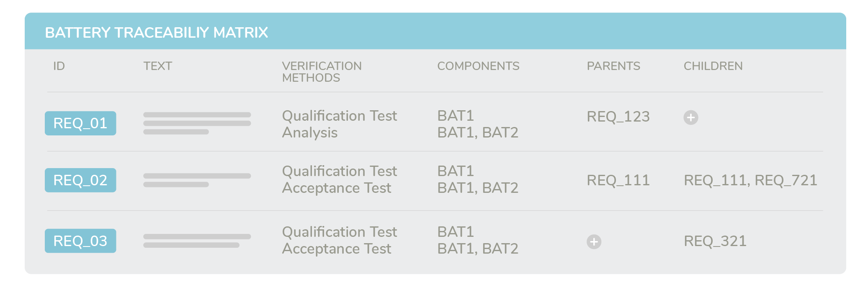Open the REQ_01 requirement badge

pos(80,123)
